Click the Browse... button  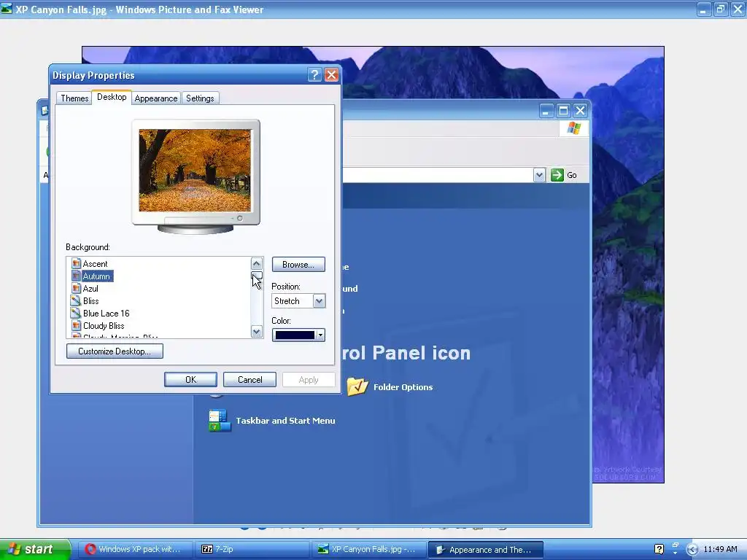click(x=298, y=264)
